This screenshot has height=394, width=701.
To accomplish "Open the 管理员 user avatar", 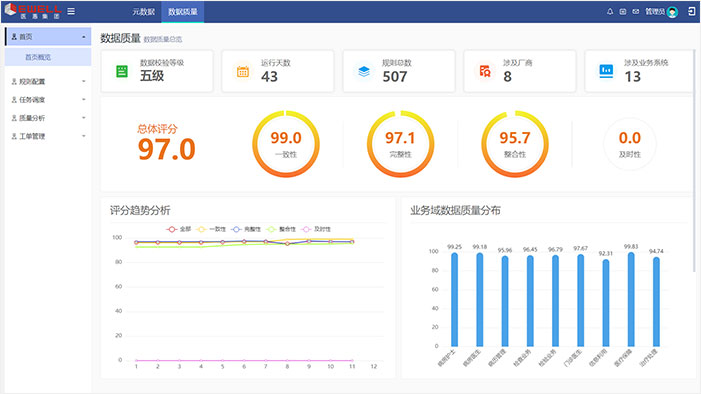I will (x=672, y=12).
